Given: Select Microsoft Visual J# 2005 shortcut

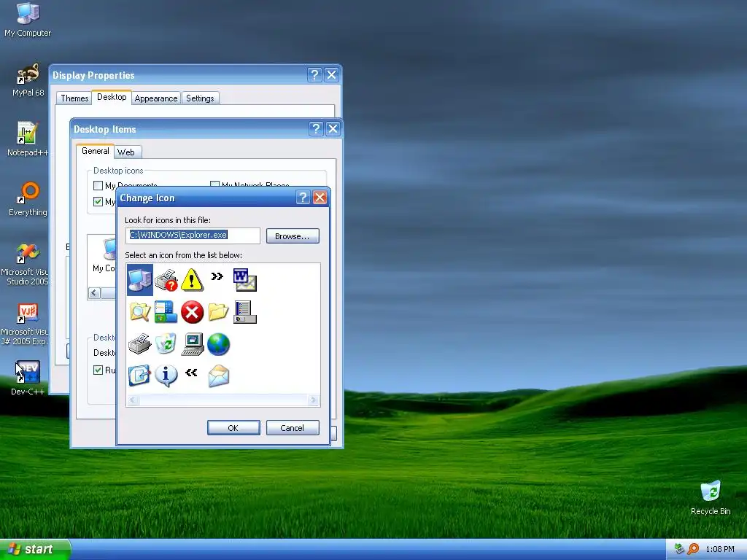Looking at the screenshot, I should tap(25, 324).
